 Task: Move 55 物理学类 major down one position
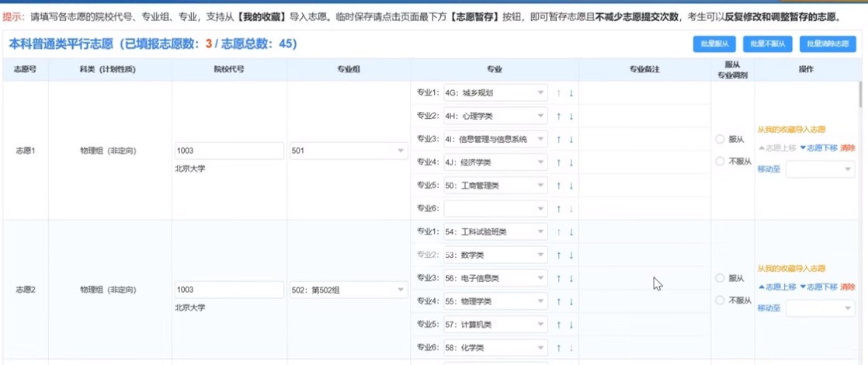click(x=571, y=301)
